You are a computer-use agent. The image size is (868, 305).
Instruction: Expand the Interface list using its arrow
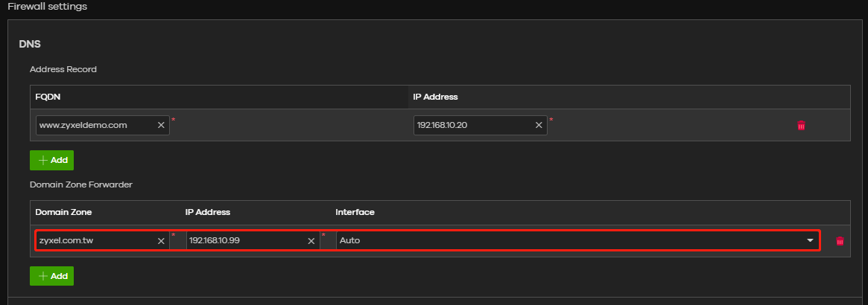click(x=811, y=241)
